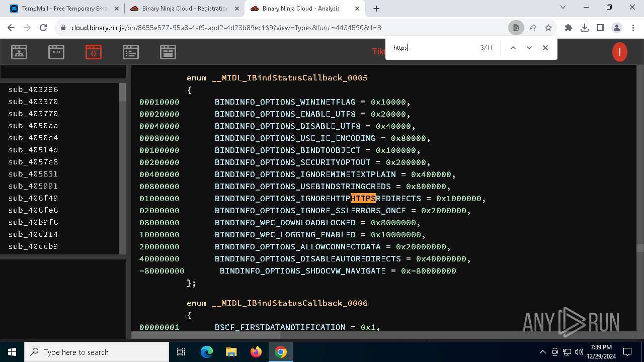Viewport: 644px width, 362px height.
Task: Open the tab search dropdown chevron
Action: click(563, 8)
